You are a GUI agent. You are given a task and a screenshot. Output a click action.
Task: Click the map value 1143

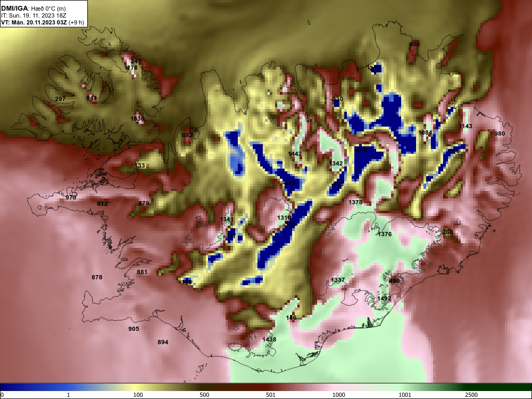click(x=465, y=126)
